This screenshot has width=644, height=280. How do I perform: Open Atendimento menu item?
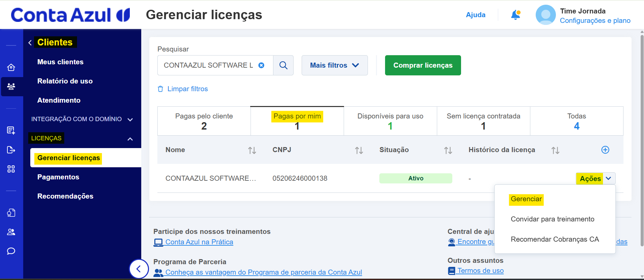[x=59, y=100]
